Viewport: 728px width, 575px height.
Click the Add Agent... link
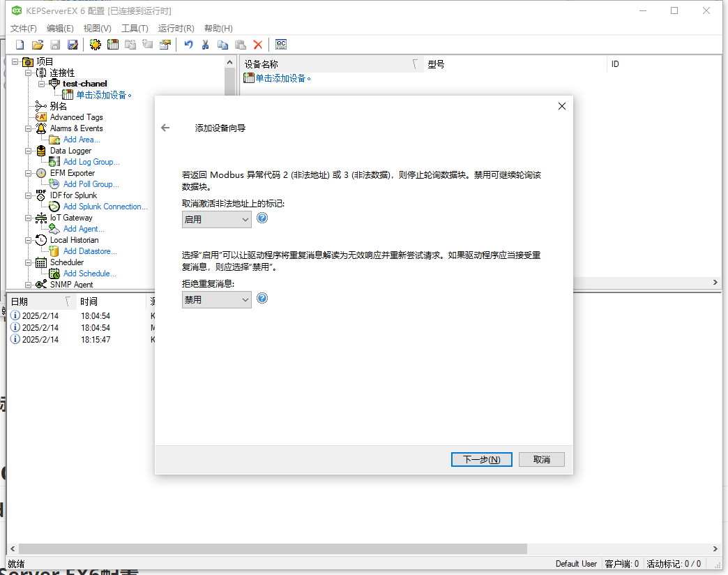click(84, 228)
